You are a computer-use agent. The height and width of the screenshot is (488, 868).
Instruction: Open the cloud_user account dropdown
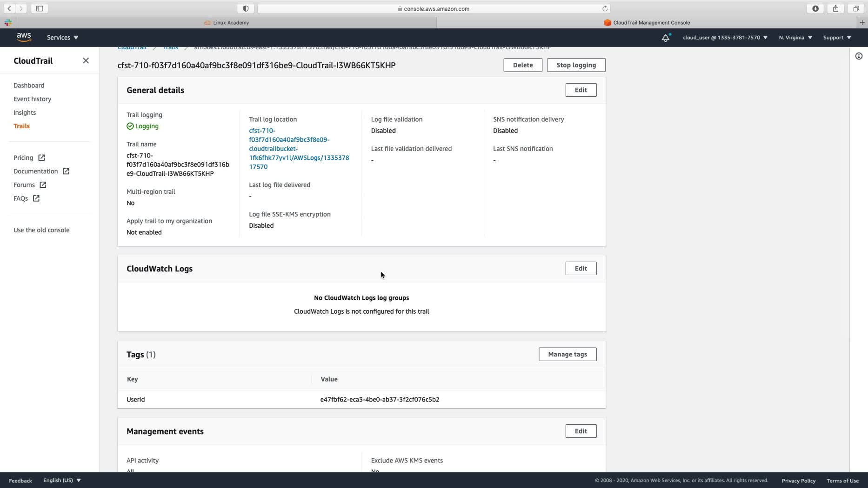(x=725, y=38)
